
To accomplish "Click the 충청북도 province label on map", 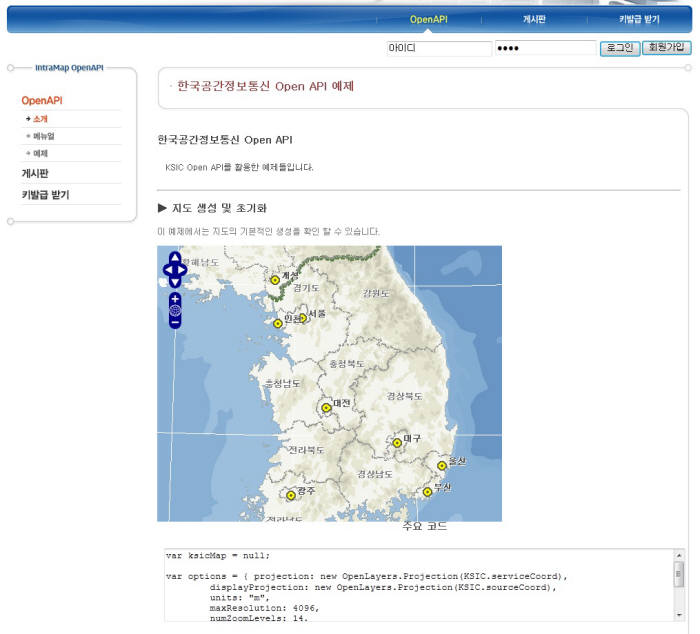I will coord(346,364).
